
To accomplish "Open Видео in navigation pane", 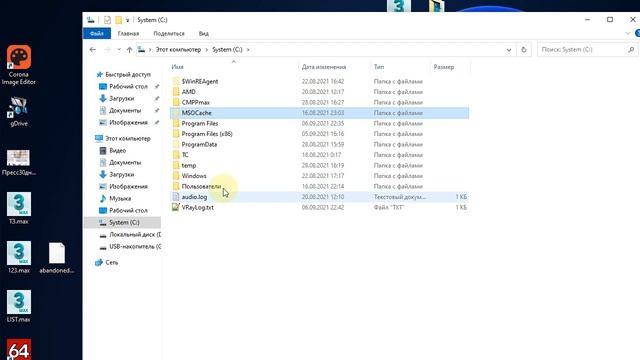I will pyautogui.click(x=117, y=151).
